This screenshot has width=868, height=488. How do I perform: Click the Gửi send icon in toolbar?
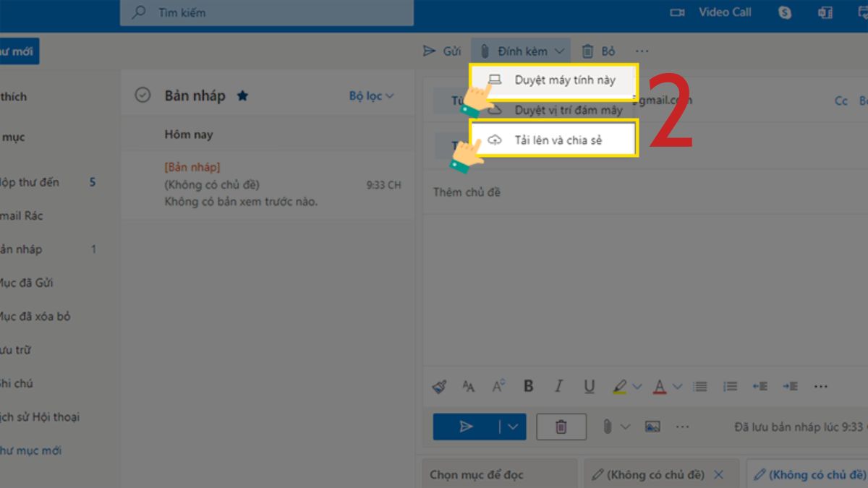point(430,51)
